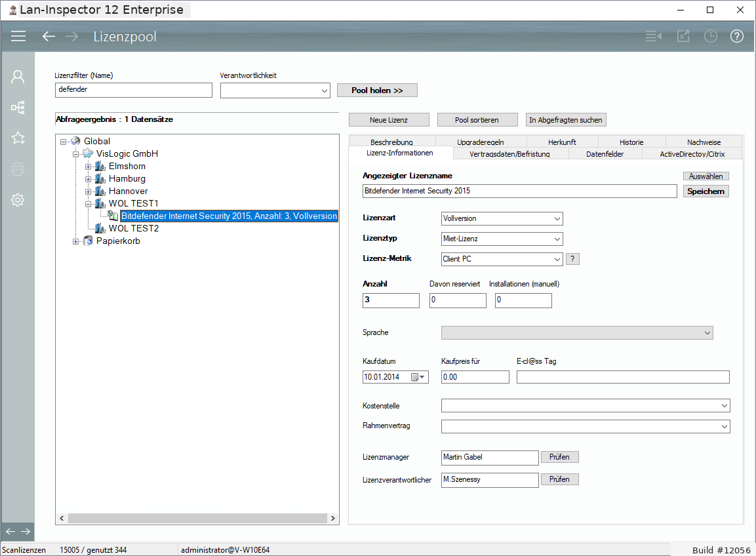Switch to the Datenfelder tab

click(x=605, y=154)
